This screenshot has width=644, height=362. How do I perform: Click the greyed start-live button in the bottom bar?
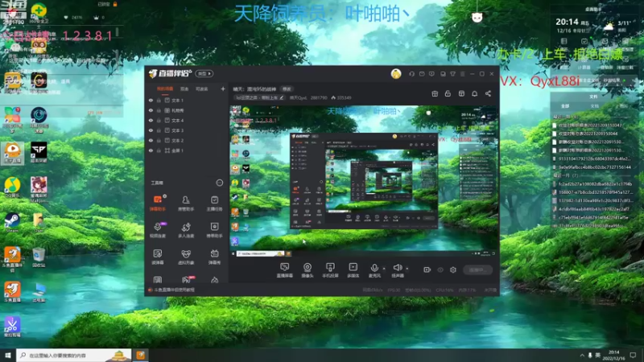(477, 269)
